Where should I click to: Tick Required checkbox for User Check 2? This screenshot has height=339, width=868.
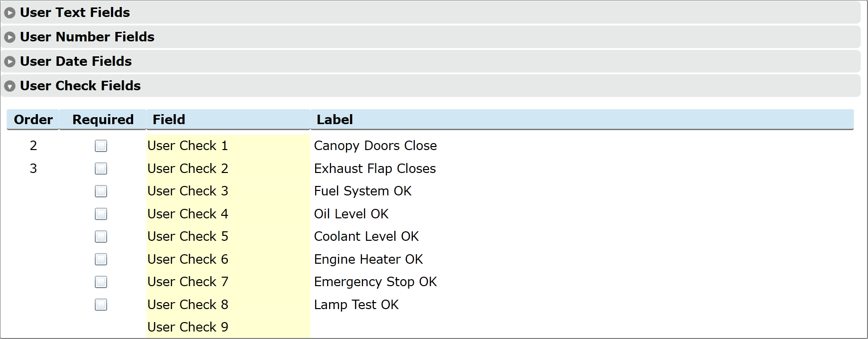[x=101, y=169]
